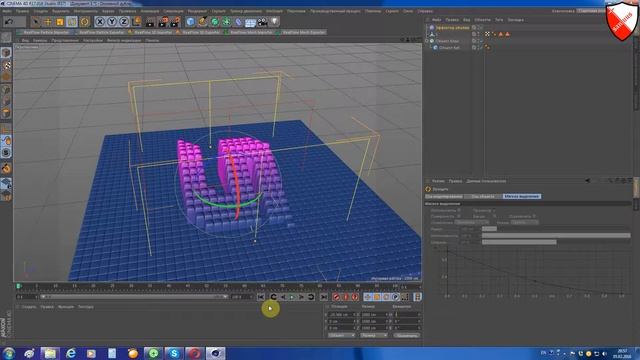Click green playhead marker at frame 0
Image resolution: width=640 pixels, height=360 pixels.
coord(18,286)
